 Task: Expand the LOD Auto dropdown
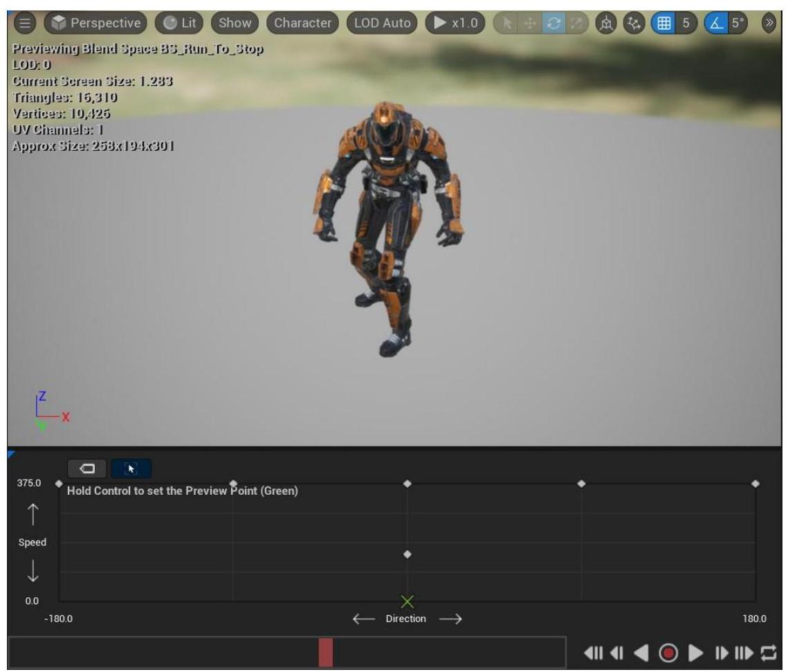(383, 22)
